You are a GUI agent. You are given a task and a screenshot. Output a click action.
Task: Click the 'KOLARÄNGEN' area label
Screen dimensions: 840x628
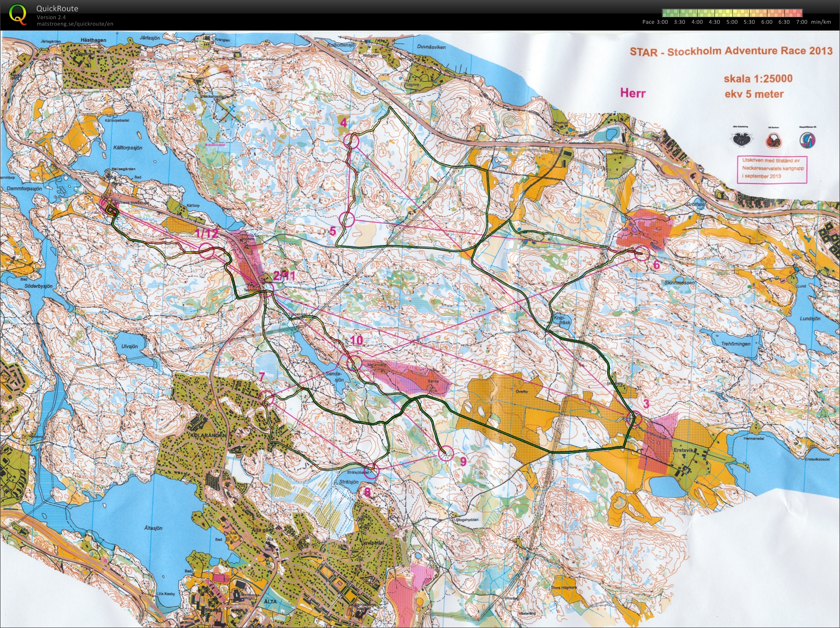(x=208, y=435)
